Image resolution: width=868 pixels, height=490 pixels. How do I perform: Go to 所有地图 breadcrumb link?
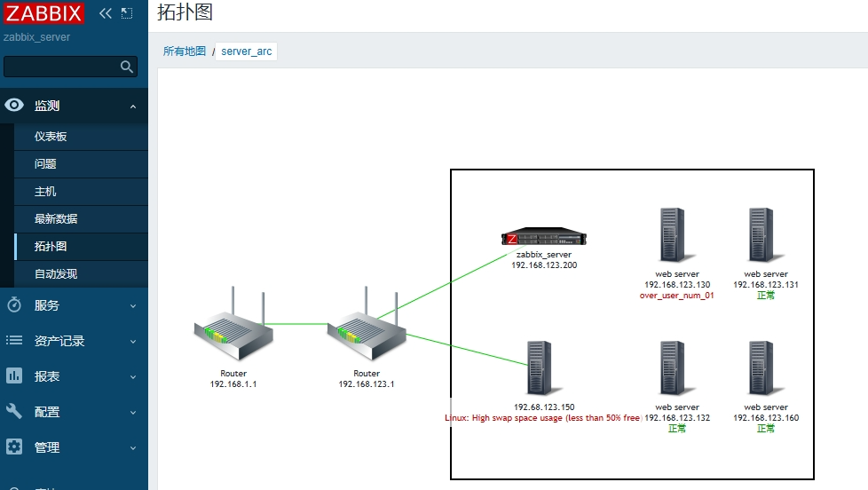tap(185, 51)
